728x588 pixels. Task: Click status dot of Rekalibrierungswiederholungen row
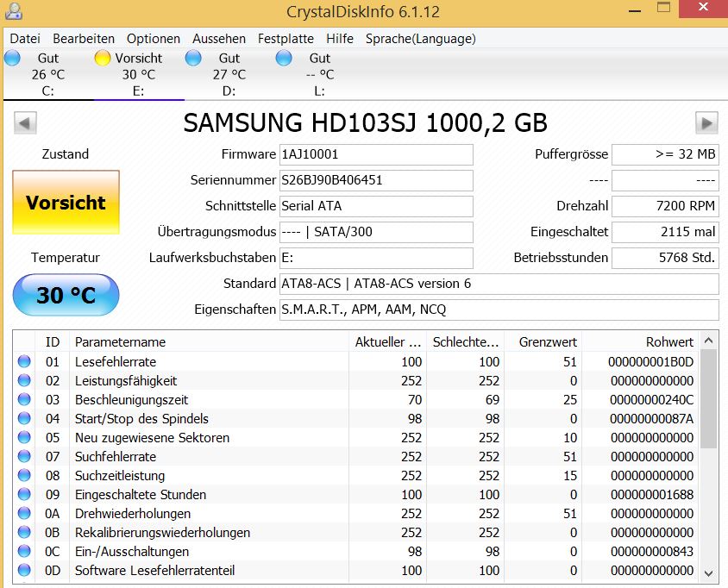[24, 532]
